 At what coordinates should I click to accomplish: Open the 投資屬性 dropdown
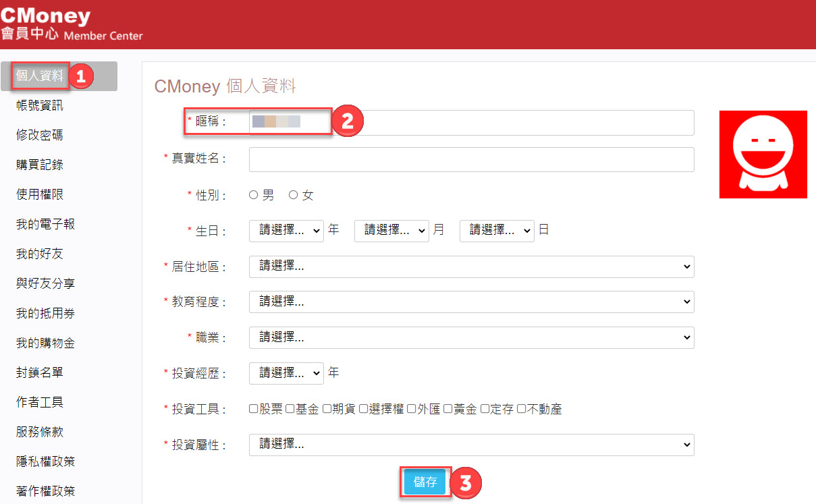471,445
